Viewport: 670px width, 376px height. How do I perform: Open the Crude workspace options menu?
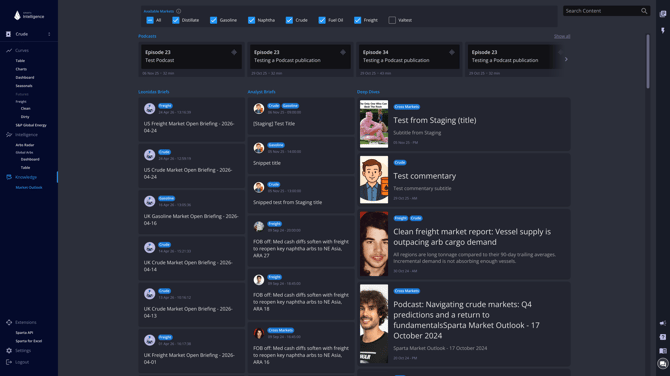pyautogui.click(x=49, y=34)
